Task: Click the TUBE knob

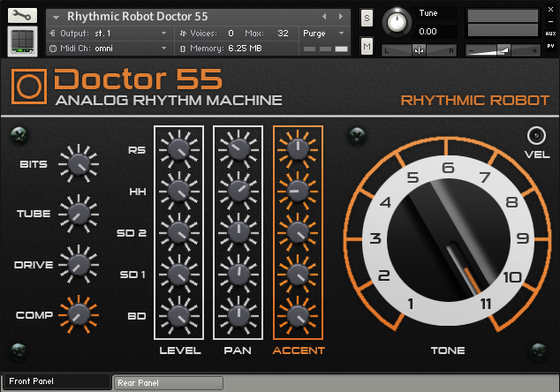Action: pyautogui.click(x=79, y=215)
